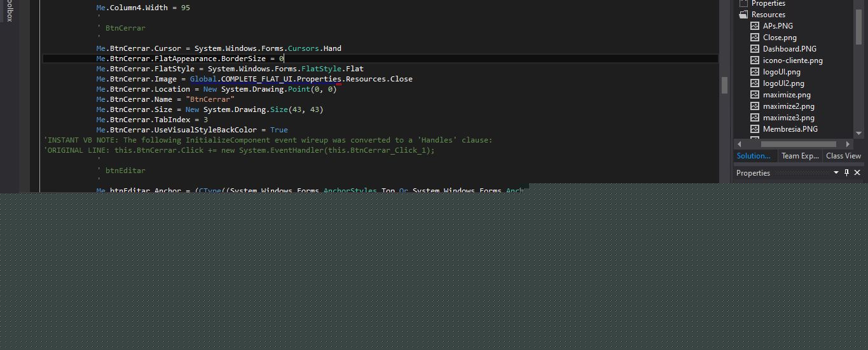868x350 pixels.
Task: Click the Column4.Width = 95 line
Action: (x=143, y=8)
